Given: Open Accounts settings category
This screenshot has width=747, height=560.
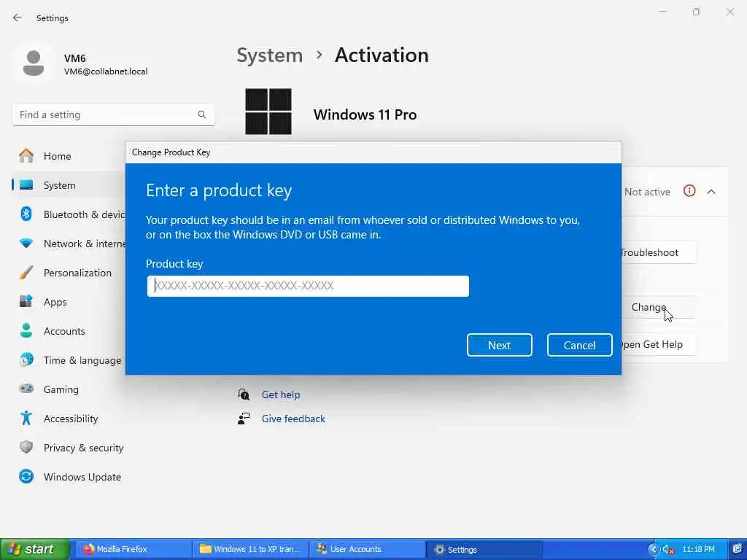Looking at the screenshot, I should point(64,331).
